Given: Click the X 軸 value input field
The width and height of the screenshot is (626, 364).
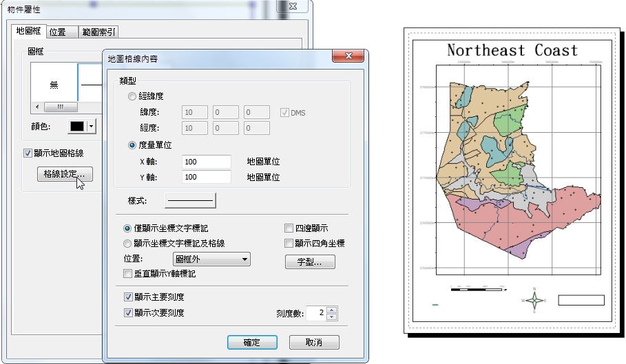Looking at the screenshot, I should 206,162.
